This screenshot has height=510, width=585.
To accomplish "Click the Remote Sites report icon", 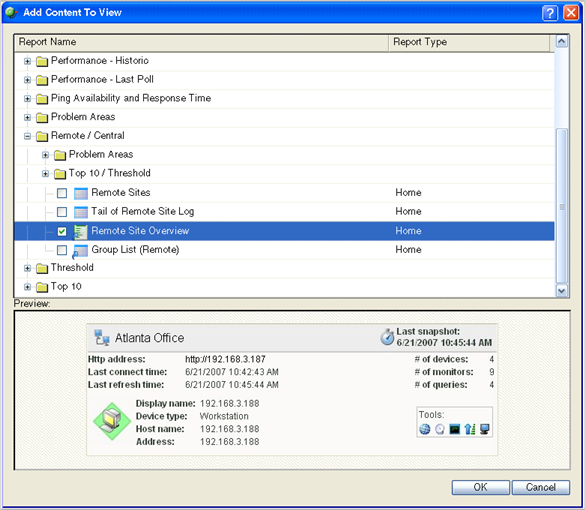I will (81, 193).
